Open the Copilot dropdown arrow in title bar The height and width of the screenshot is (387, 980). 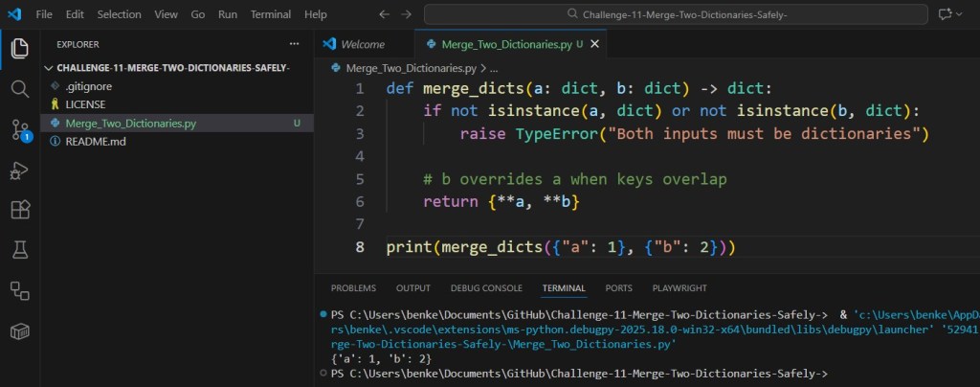960,14
